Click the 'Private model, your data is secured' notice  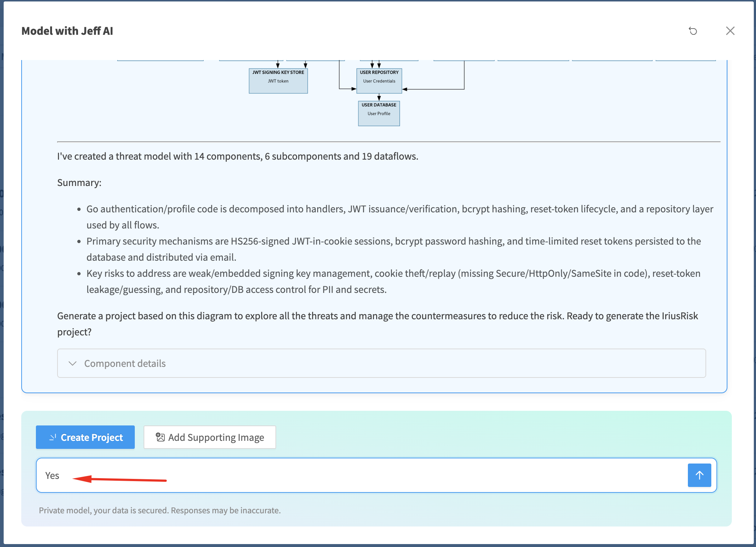click(x=160, y=510)
